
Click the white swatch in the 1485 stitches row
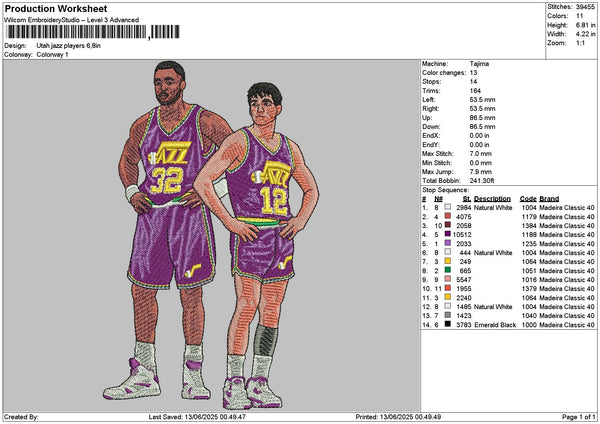click(x=448, y=306)
